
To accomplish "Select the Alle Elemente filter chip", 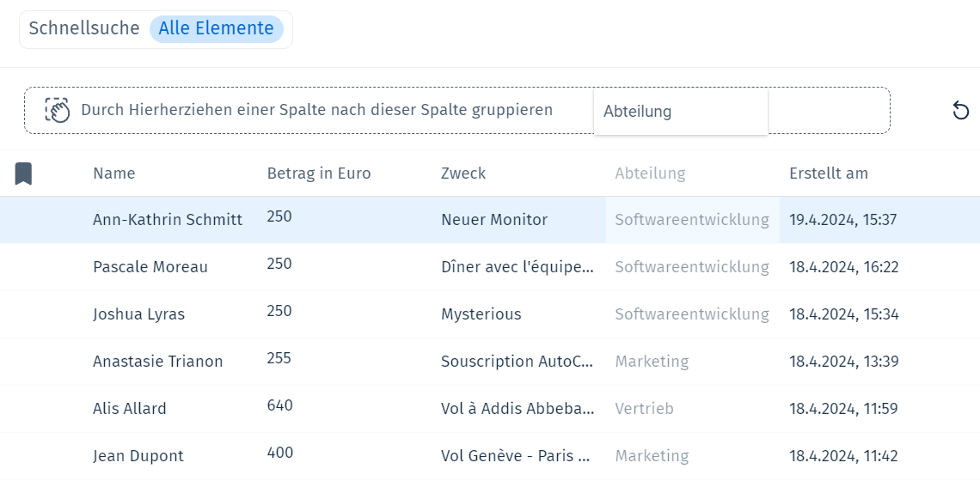I will [x=217, y=28].
